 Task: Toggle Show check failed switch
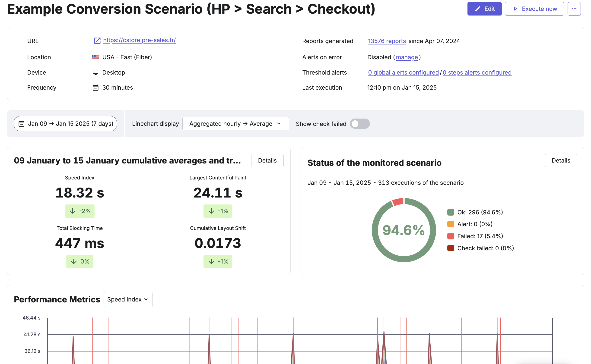coord(360,124)
